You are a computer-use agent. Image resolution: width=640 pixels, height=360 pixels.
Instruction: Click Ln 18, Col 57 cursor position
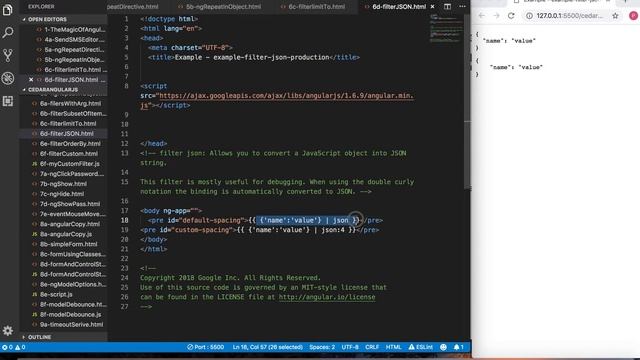pyautogui.click(x=267, y=347)
